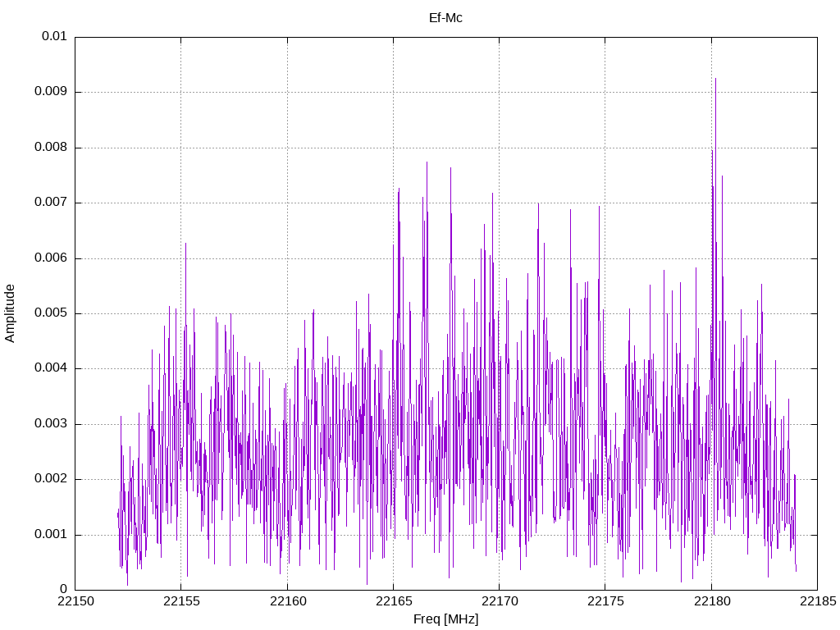840x630 pixels.
Task: Click the y-axis tick label 0.01
Action: [54, 36]
